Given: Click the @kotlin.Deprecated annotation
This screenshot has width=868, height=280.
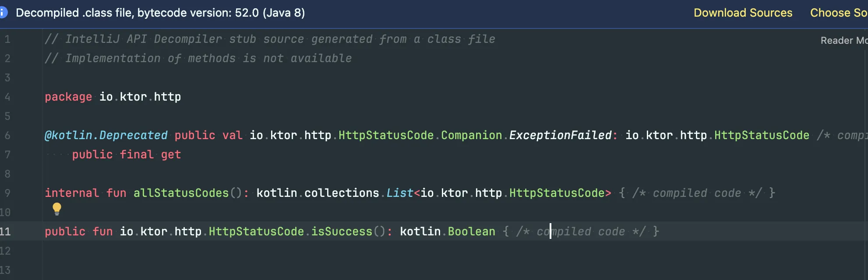Looking at the screenshot, I should click(106, 135).
